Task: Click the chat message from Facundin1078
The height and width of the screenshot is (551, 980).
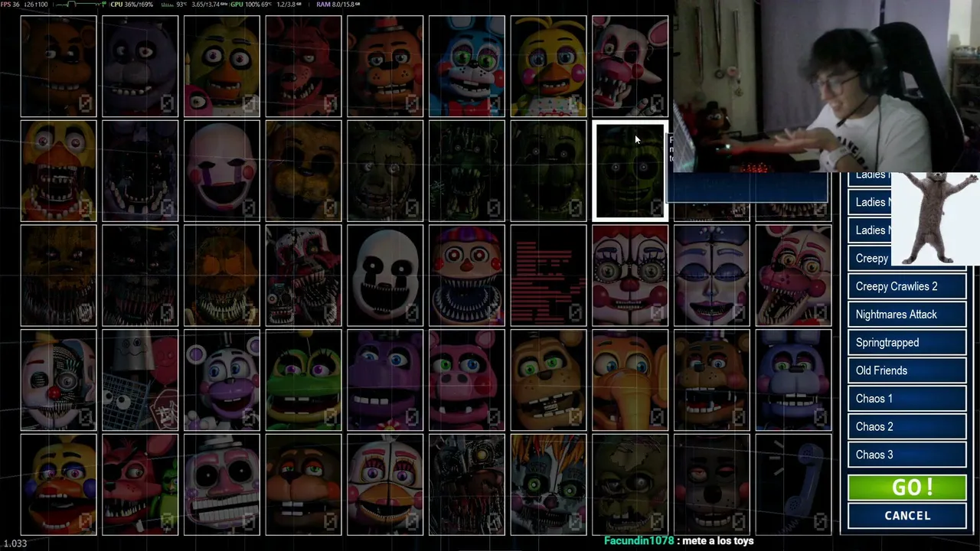Action: pos(678,541)
